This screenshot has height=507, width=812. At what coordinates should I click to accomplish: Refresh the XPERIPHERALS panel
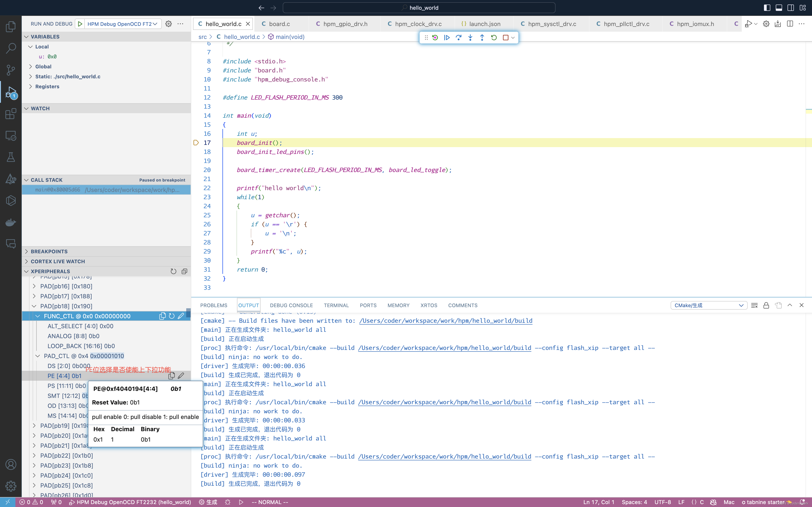point(173,271)
